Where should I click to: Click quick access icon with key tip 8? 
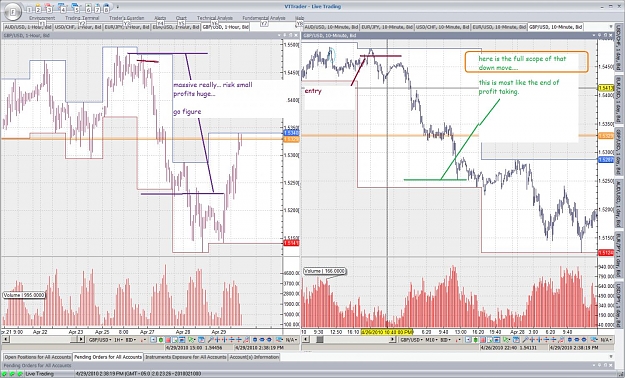click(106, 9)
